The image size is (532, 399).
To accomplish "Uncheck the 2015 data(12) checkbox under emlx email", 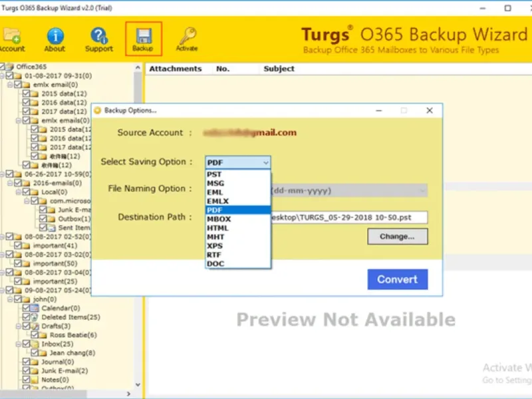I will [26, 93].
